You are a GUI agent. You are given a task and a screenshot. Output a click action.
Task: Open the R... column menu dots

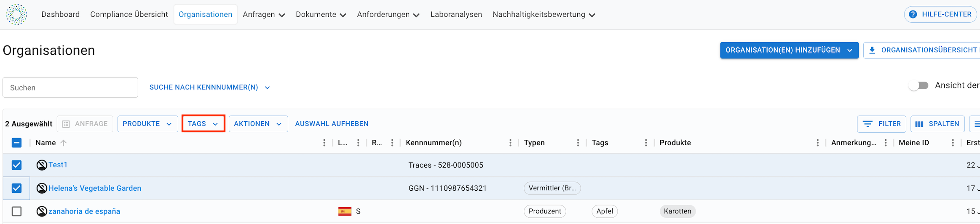[392, 143]
